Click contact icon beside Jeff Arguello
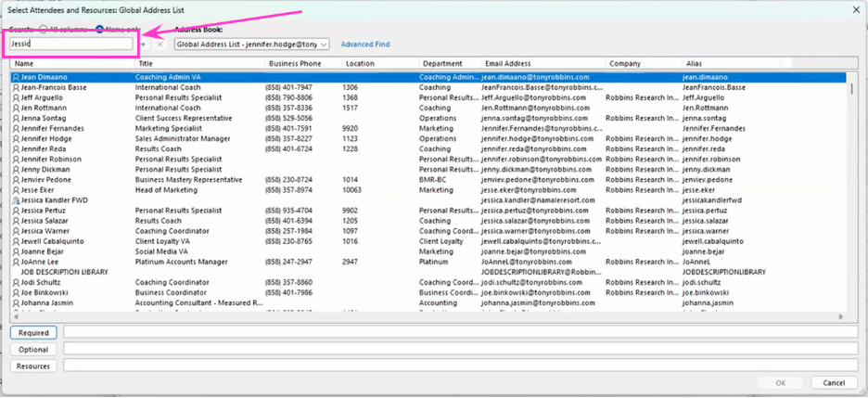868x398 pixels. coord(16,97)
